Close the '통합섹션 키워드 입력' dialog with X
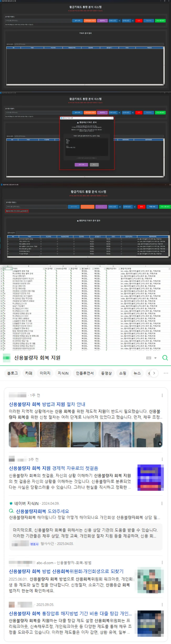This screenshot has height=644, width=171. [x=112, y=118]
